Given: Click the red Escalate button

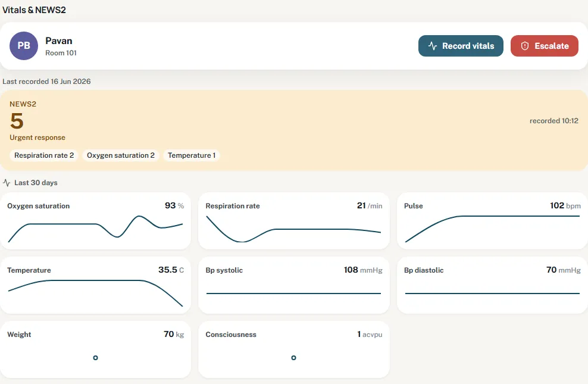Looking at the screenshot, I should 544,46.
